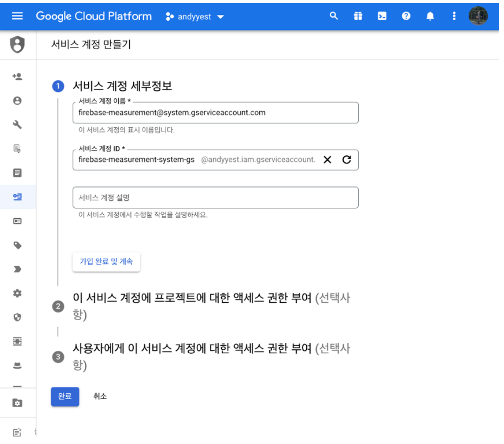The width and height of the screenshot is (504, 444).
Task: Activate Cloud Shell terminal icon
Action: (x=382, y=16)
